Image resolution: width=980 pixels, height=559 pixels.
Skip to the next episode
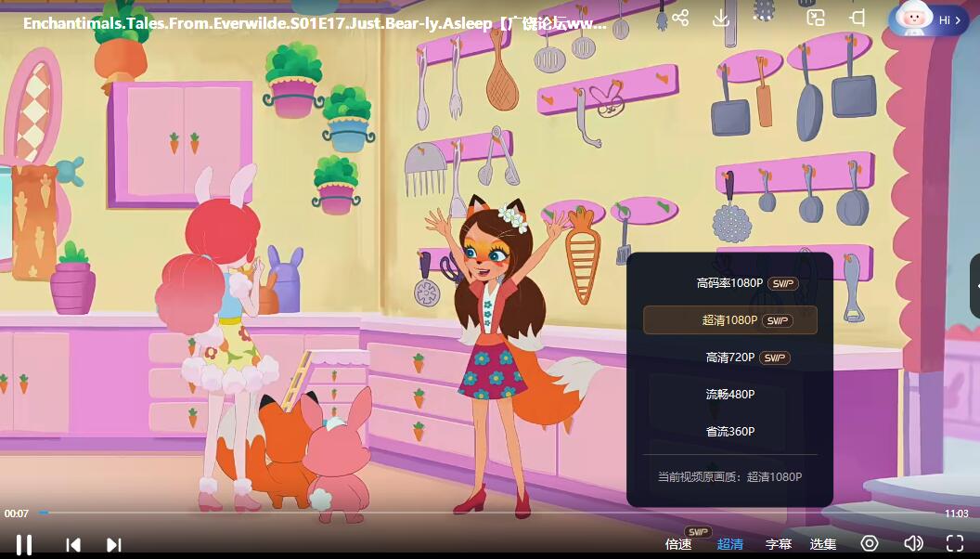click(x=114, y=545)
